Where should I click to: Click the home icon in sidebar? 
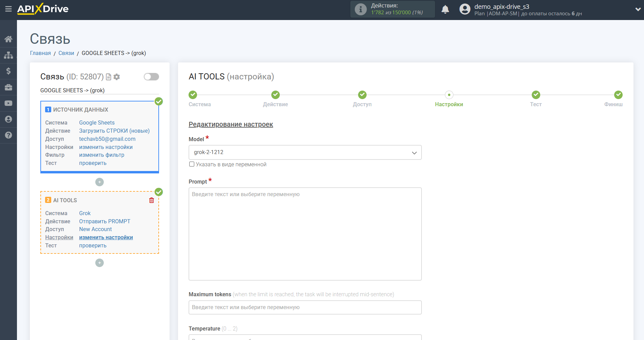[x=8, y=39]
